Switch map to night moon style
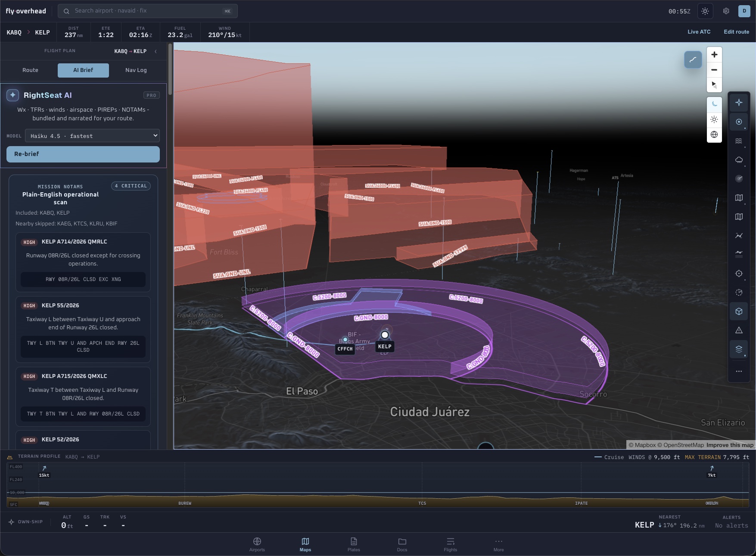The image size is (756, 556). pos(714,104)
